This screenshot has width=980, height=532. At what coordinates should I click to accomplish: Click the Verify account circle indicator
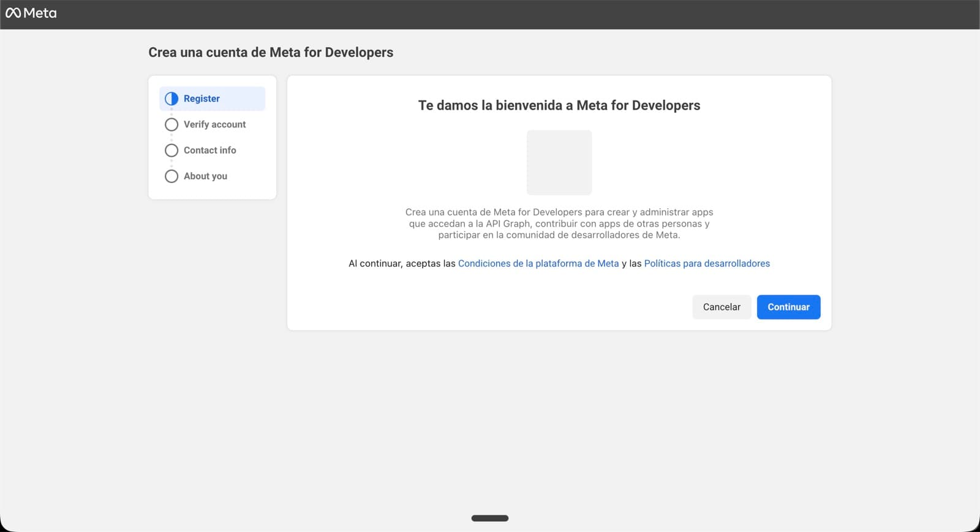171,124
